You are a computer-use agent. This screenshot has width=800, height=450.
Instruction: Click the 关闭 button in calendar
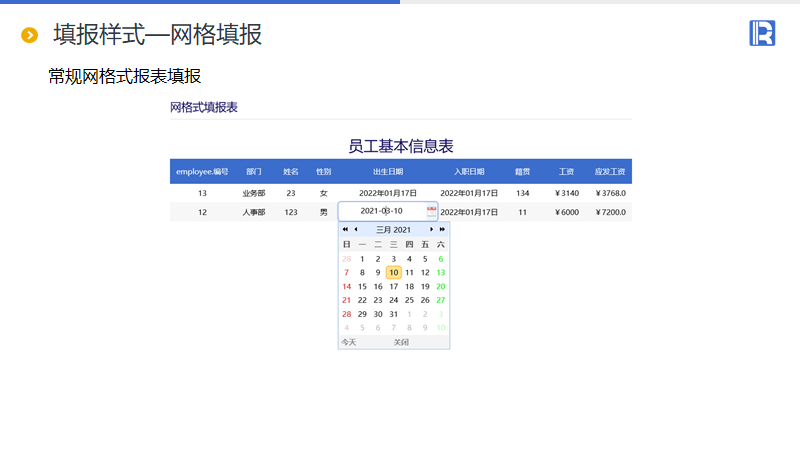point(401,342)
